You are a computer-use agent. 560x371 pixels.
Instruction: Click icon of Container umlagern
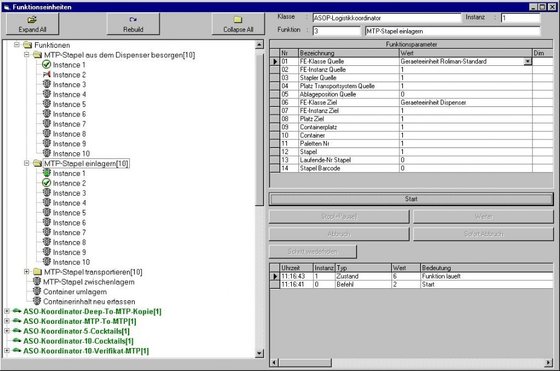(37, 291)
